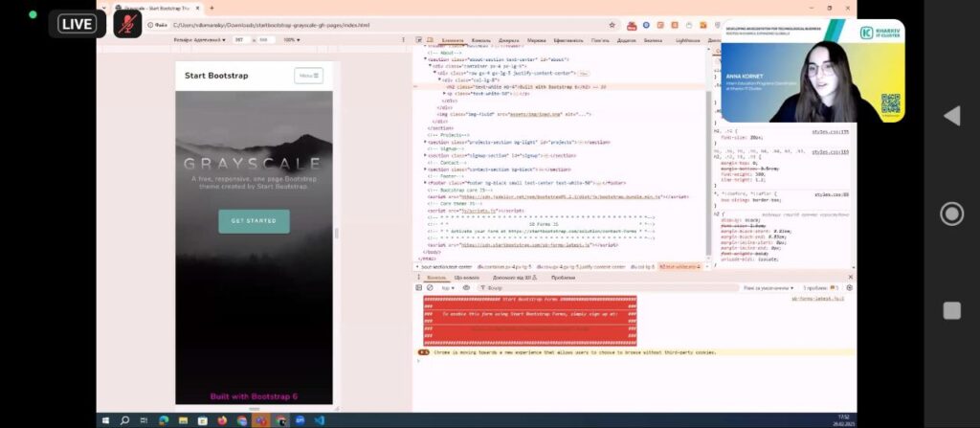Select the img-fluid image element line

(x=514, y=114)
